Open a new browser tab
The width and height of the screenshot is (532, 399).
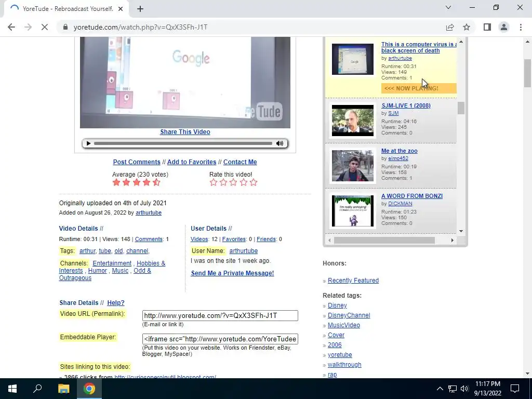coord(140,9)
